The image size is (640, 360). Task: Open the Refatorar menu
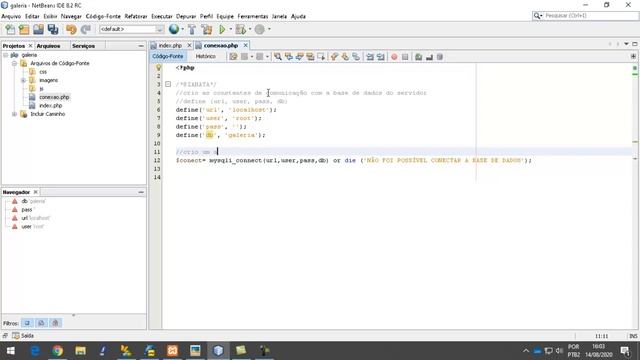click(x=136, y=16)
